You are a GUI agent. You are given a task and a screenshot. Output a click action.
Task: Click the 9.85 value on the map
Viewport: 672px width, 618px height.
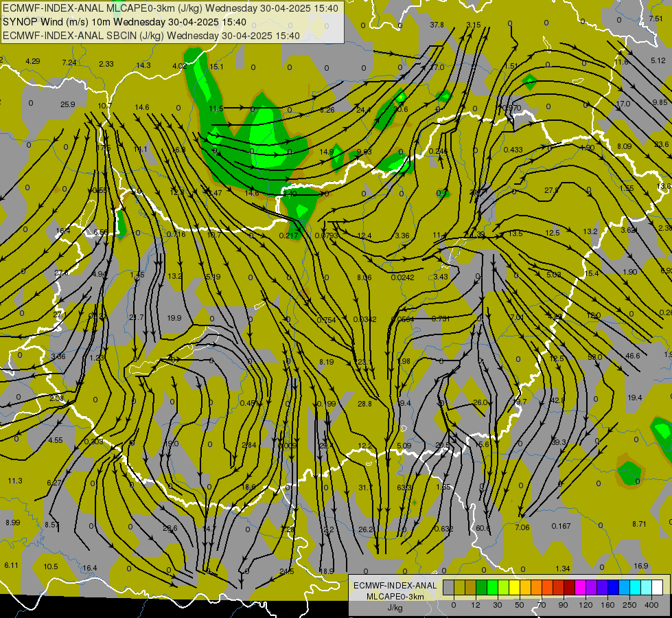(660, 102)
